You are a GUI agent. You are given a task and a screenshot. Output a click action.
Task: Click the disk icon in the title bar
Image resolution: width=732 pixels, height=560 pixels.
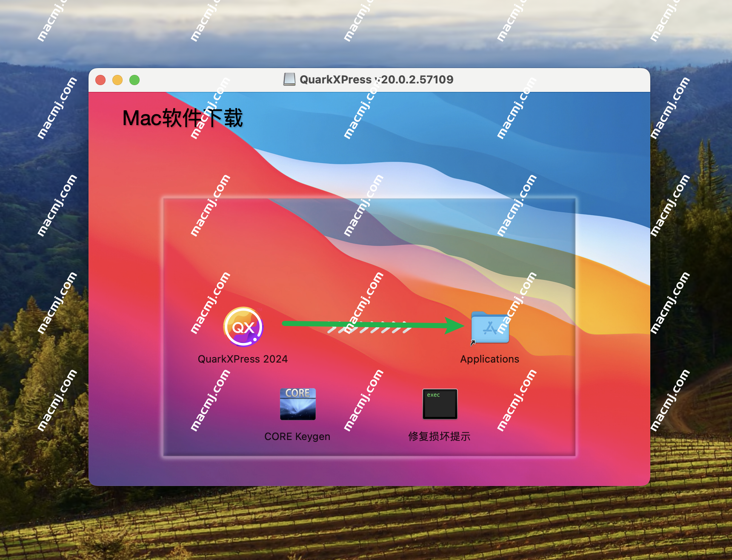click(289, 80)
